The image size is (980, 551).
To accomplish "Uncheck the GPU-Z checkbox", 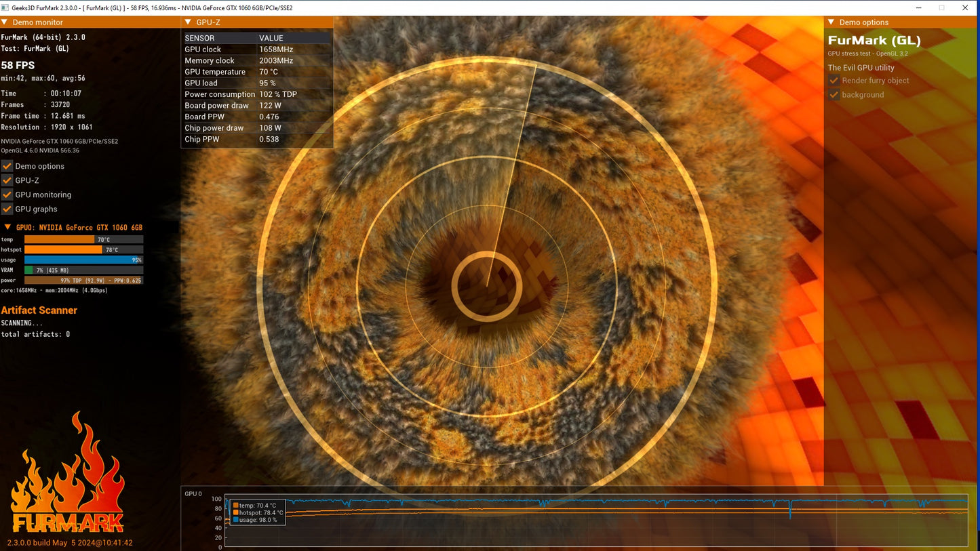I will point(7,180).
